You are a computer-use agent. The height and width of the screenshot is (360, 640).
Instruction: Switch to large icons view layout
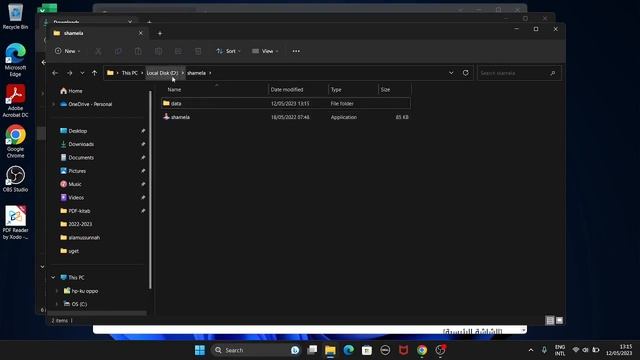(560, 320)
